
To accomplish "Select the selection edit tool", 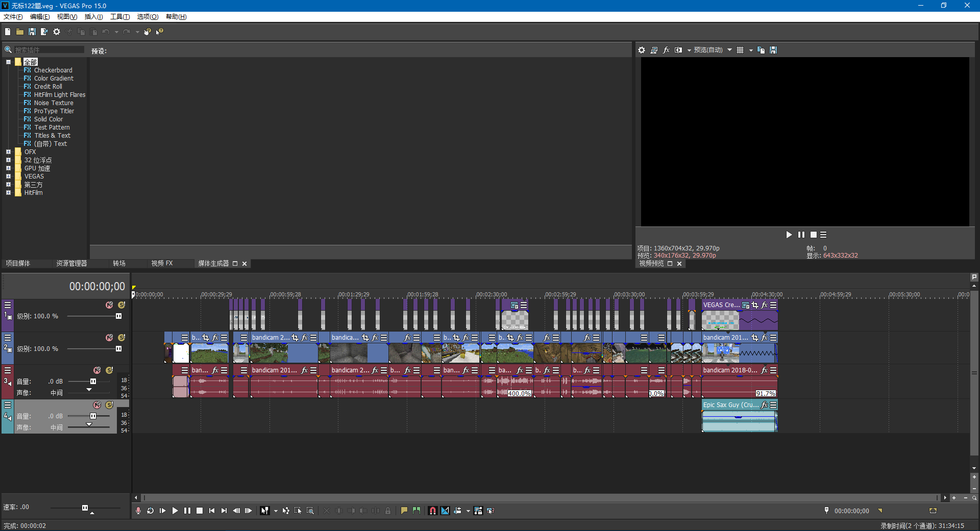I will (x=298, y=511).
